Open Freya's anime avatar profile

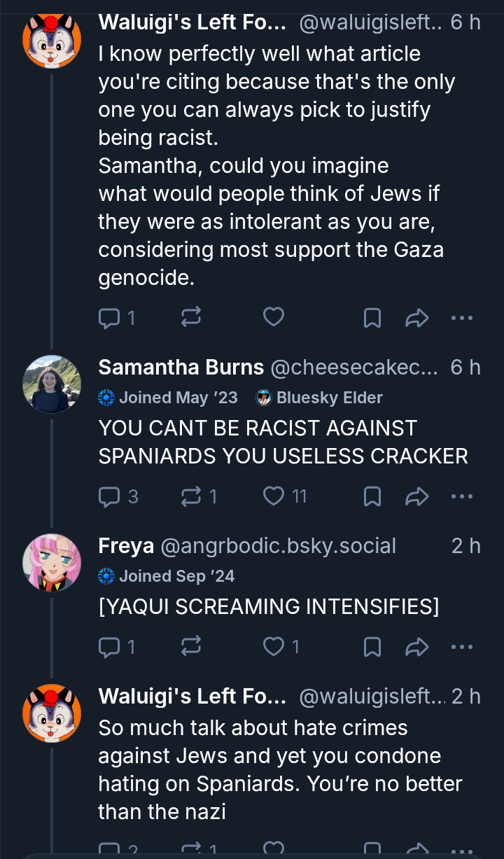click(x=52, y=562)
